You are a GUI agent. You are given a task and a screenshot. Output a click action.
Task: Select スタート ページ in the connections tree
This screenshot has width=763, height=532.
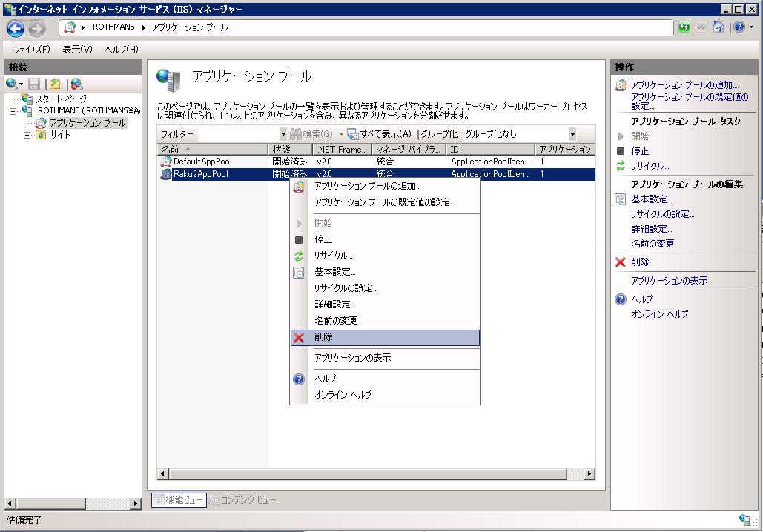[x=62, y=99]
